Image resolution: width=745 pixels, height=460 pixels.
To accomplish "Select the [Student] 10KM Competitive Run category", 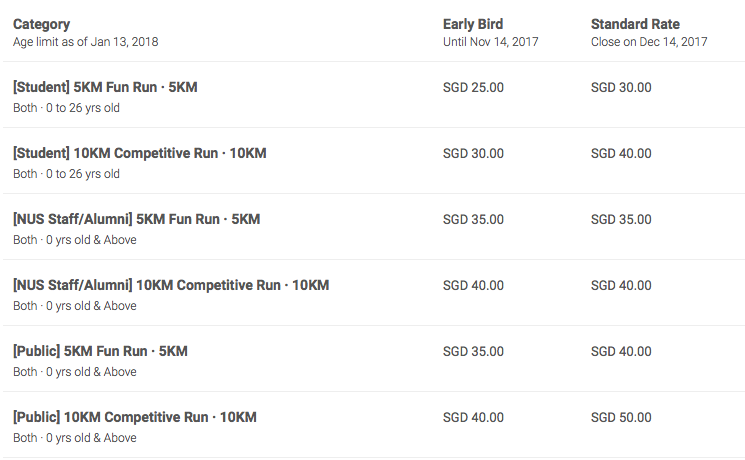I will (139, 154).
